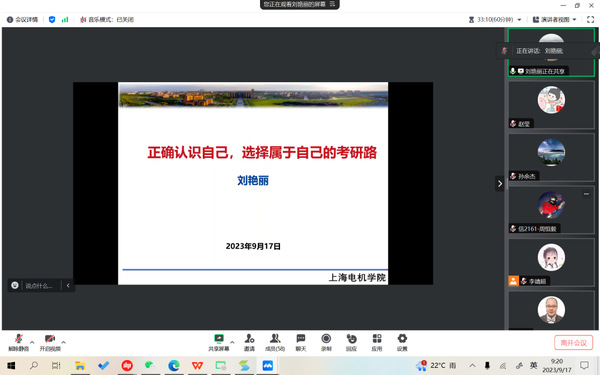Open Meeting Details at top left
The height and width of the screenshot is (375, 600).
(22, 20)
